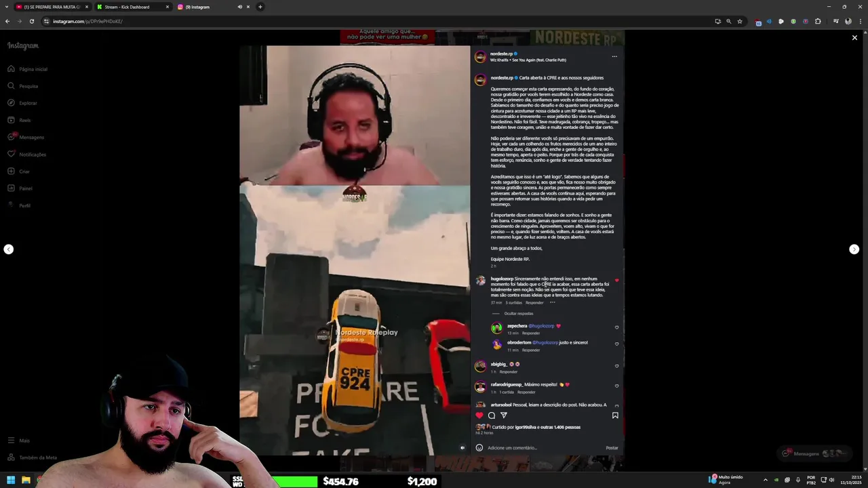868x488 pixels.
Task: Like xbigbig_'s comment heart
Action: pos(616,366)
